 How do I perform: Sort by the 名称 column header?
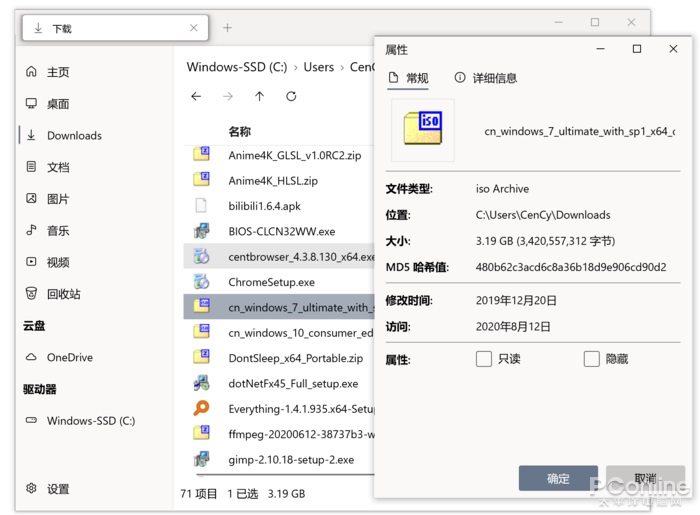pos(239,131)
